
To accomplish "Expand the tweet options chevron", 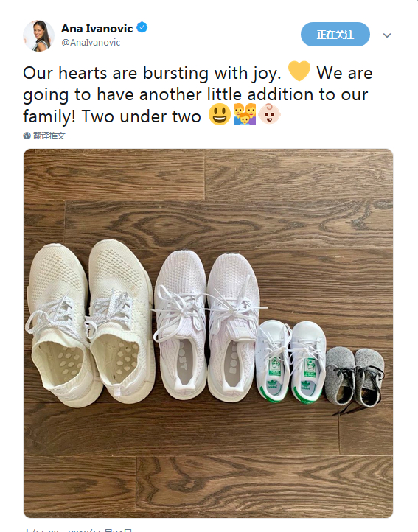I will (x=387, y=35).
